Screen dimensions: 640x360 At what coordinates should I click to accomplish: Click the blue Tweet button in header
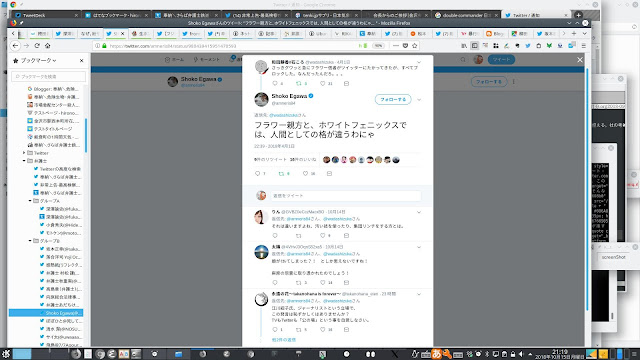tap(501, 60)
